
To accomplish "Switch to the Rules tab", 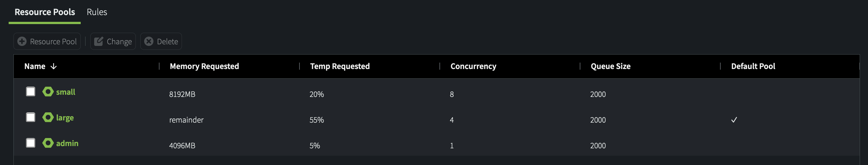I will (97, 12).
